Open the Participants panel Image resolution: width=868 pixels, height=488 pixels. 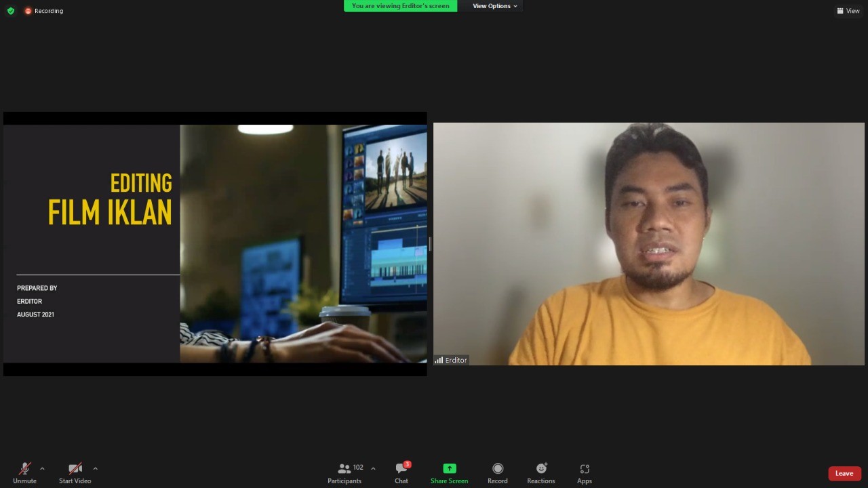pos(344,473)
